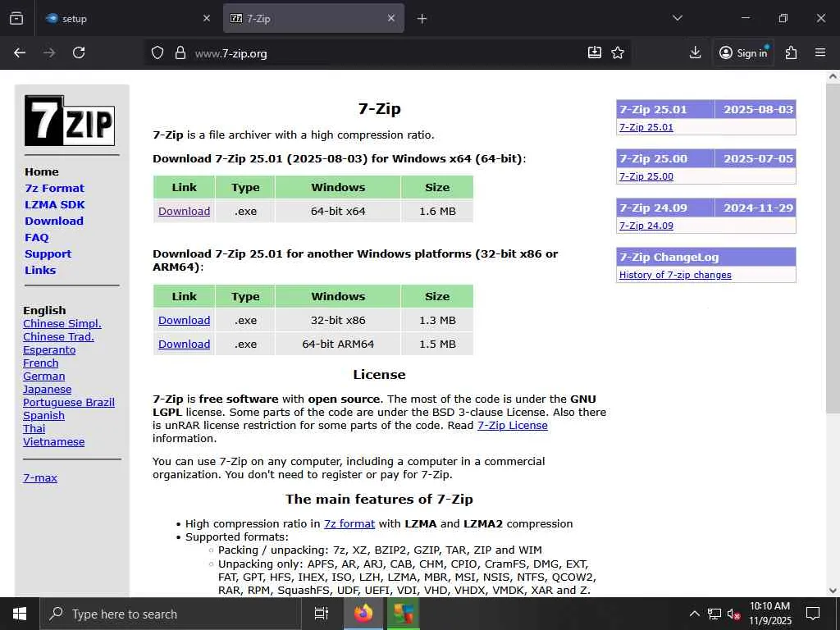Viewport: 840px width, 630px height.
Task: Click the Sign in button
Action: (x=743, y=52)
